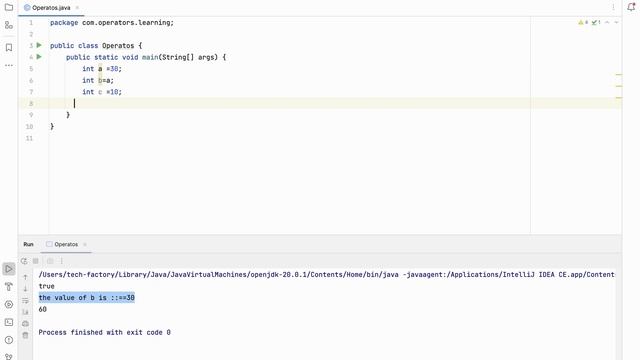Go to next highlighted error arrow
Image resolution: width=640 pixels, height=360 pixels.
(616, 22)
